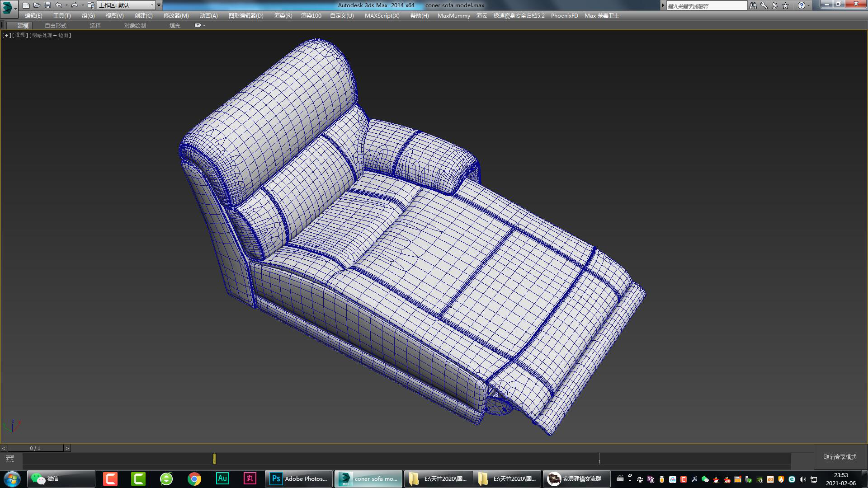Click the InfoCenter search binoculars icon
Viewport: 868px width, 488px height.
(754, 5)
